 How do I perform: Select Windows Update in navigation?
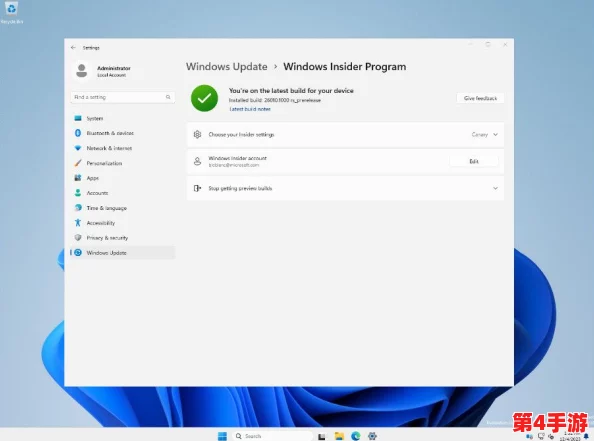(122, 253)
